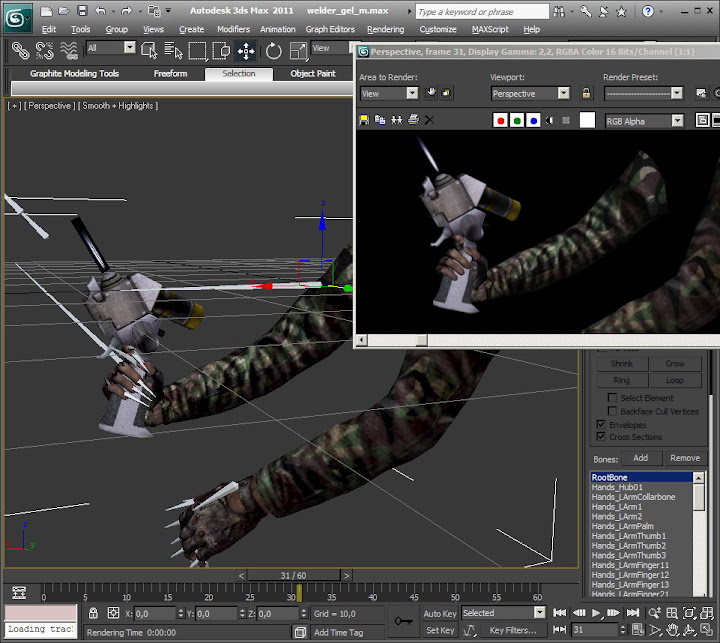
Task: Enable the red channel button
Action: point(500,121)
